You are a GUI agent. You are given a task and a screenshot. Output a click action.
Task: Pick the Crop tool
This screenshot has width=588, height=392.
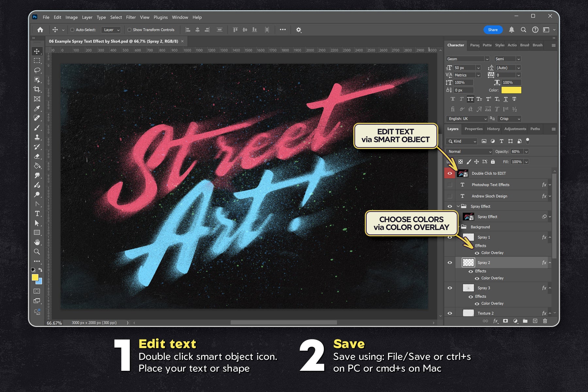pyautogui.click(x=37, y=89)
